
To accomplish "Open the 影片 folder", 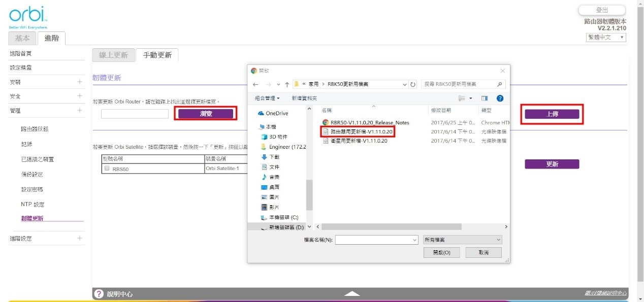I will (x=270, y=207).
